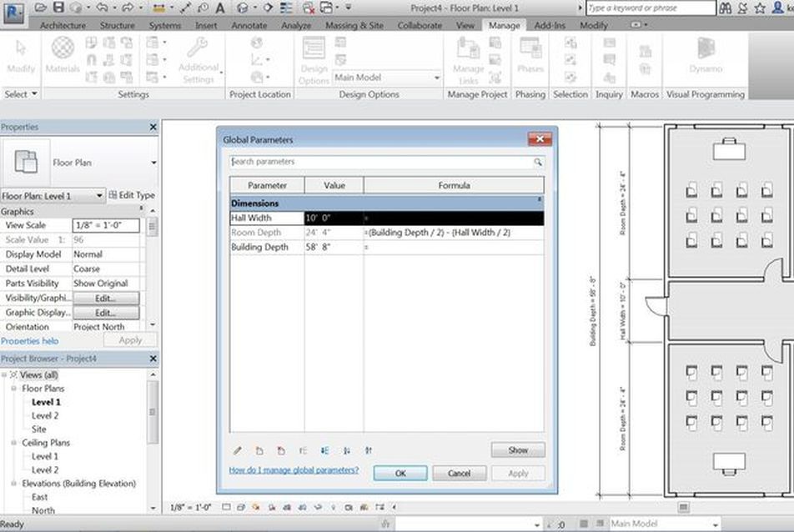Click OK in Global Parameters dialog

click(x=400, y=474)
